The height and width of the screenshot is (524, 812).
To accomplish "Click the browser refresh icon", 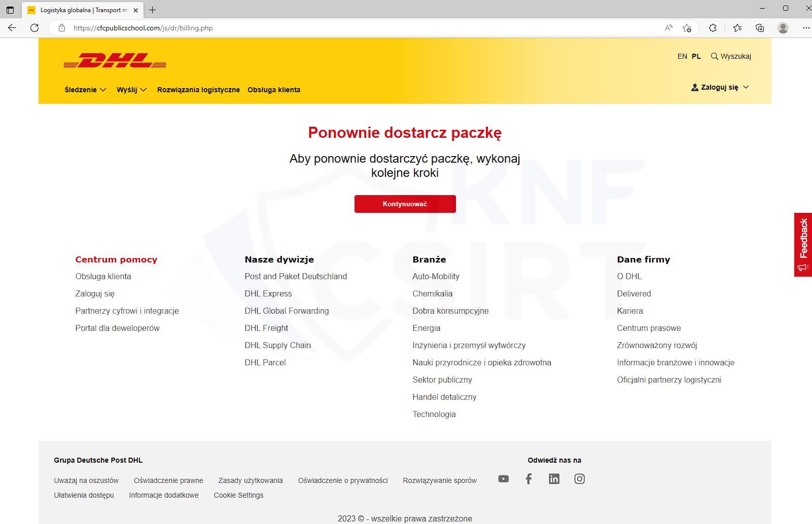I will click(x=34, y=28).
